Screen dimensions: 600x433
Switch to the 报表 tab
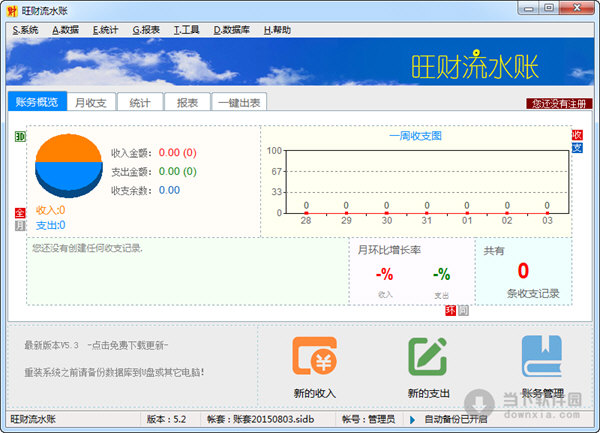[x=187, y=102]
